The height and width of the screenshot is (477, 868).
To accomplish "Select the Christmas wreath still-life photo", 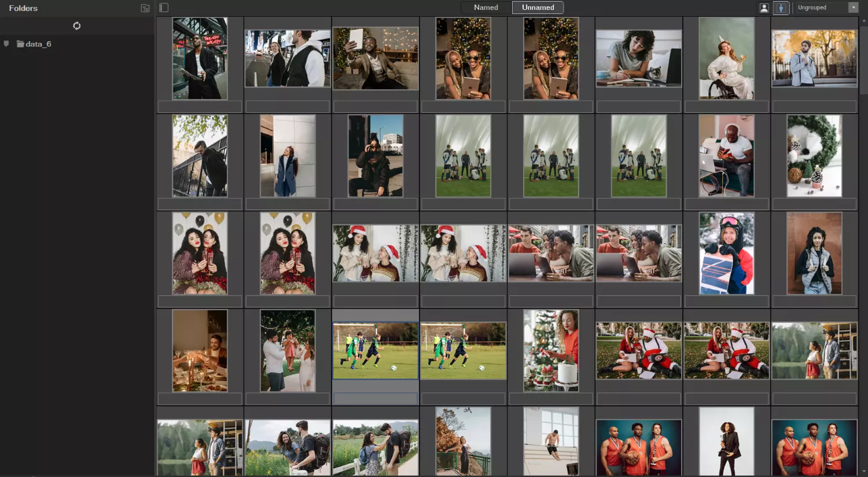I will coord(814,156).
